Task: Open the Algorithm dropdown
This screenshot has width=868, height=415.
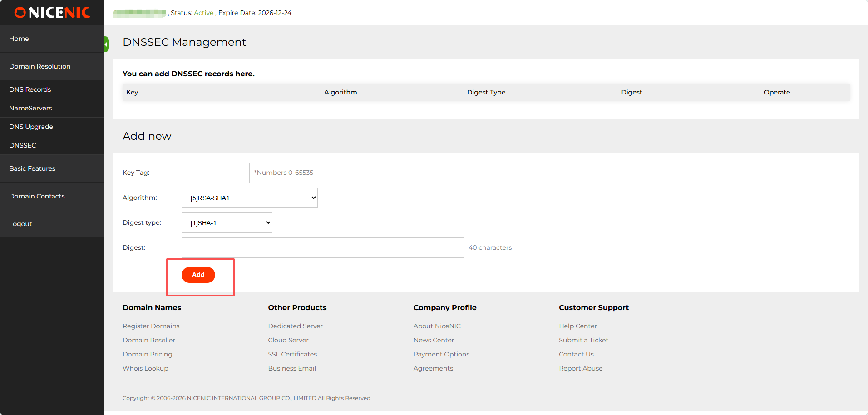Action: click(249, 198)
